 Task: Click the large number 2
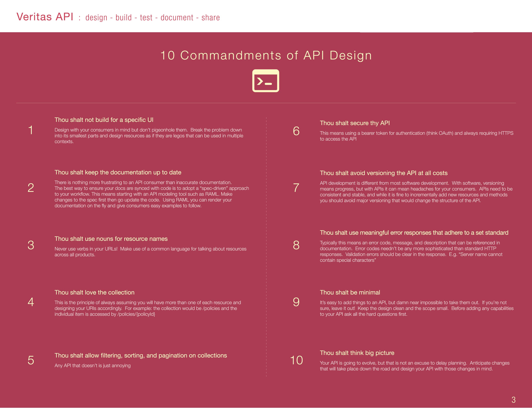pyautogui.click(x=31, y=188)
